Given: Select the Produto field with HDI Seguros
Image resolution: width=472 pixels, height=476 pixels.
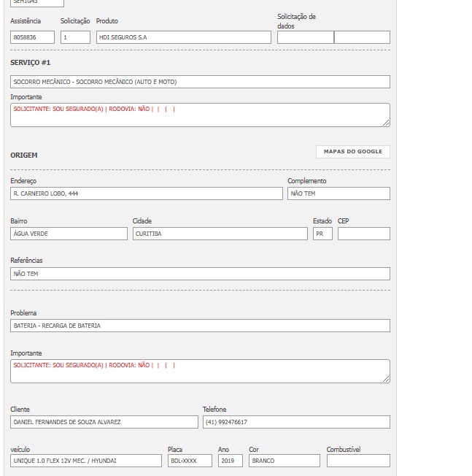Looking at the screenshot, I should (x=183, y=37).
